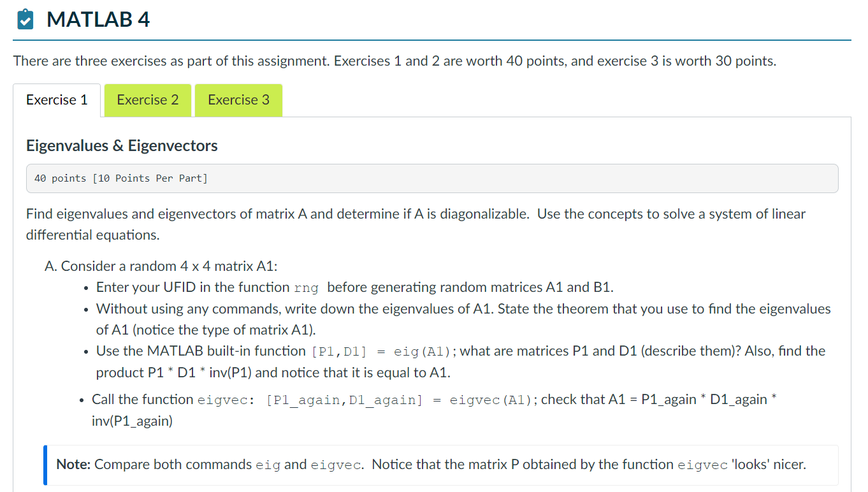Switch to the Exercise 2 tab
868x492 pixels.
point(147,100)
